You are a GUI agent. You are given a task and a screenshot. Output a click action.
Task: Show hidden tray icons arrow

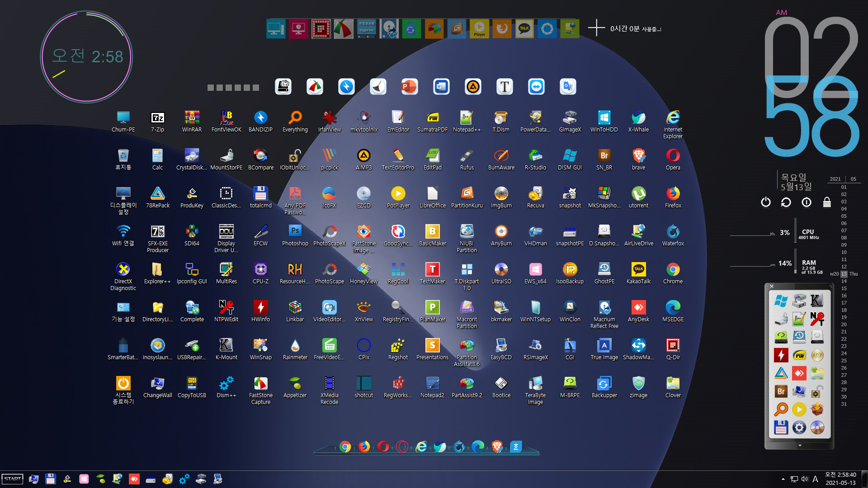pos(783,479)
